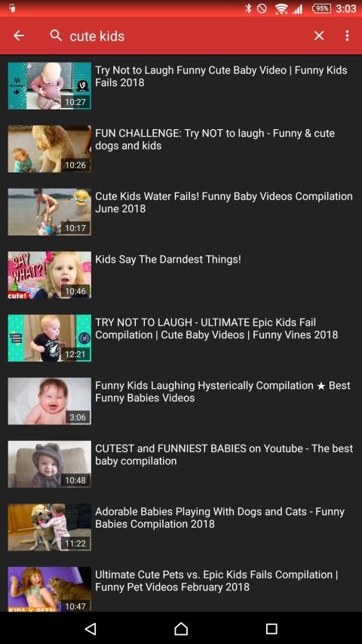Select 'Kids Say The Darndest Things!' video

pos(168,260)
